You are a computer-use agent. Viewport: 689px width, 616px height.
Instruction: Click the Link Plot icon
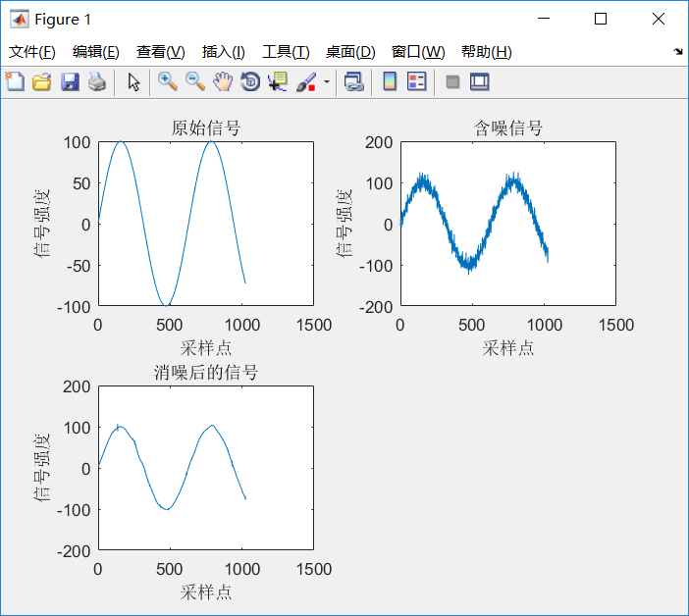tap(354, 82)
